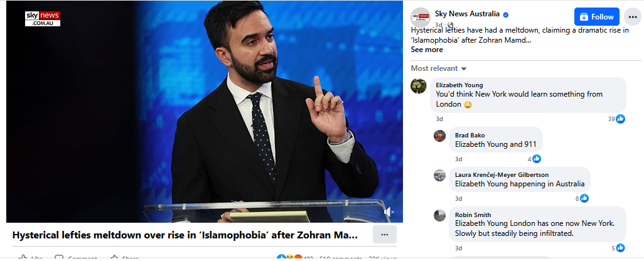Screen dimensions: 644x261
Task: Click the Sky News Australia page avatar
Action: [x=421, y=17]
